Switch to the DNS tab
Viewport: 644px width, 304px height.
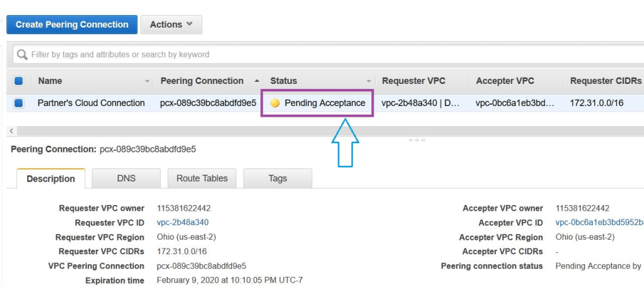126,178
